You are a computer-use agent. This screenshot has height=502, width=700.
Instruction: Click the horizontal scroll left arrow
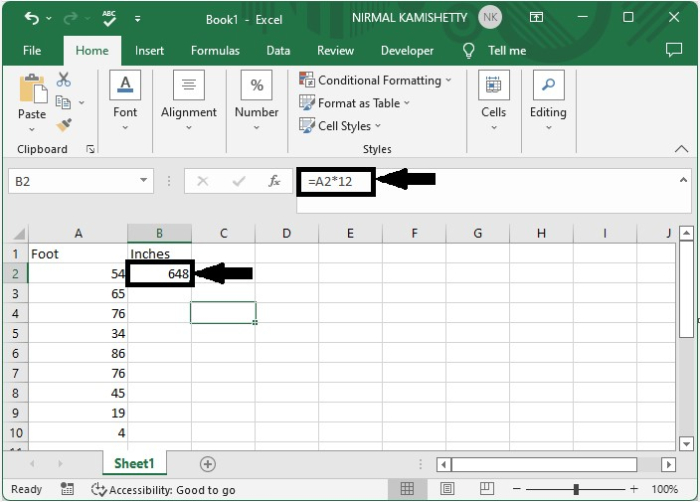(x=443, y=464)
